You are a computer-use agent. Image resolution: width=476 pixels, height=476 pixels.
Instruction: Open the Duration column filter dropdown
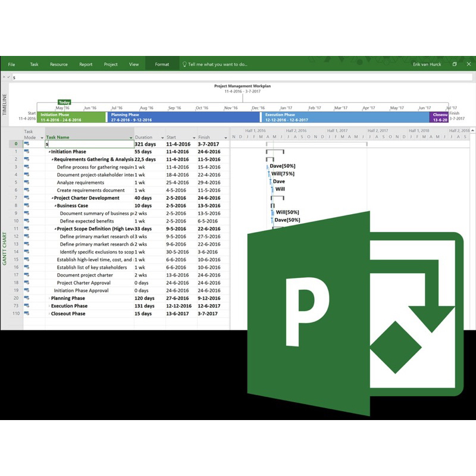coord(162,138)
